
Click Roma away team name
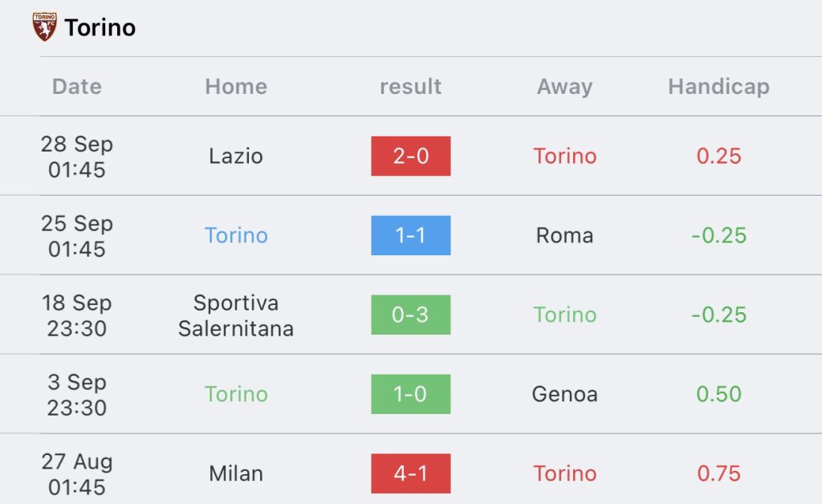pyautogui.click(x=564, y=235)
